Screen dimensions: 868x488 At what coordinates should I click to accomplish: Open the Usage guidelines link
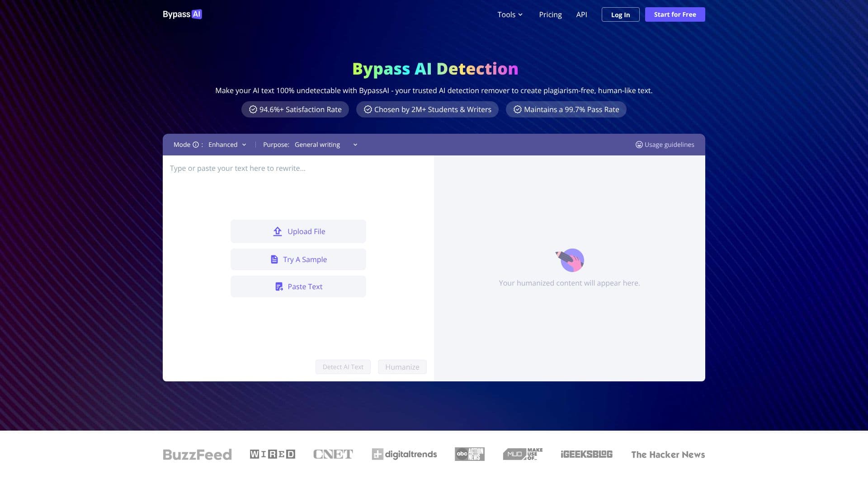(665, 145)
